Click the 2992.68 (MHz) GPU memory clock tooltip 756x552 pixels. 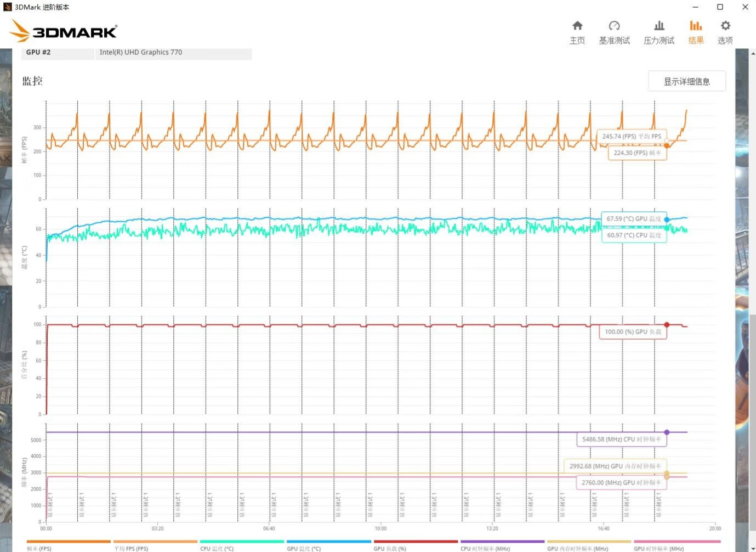tap(615, 466)
